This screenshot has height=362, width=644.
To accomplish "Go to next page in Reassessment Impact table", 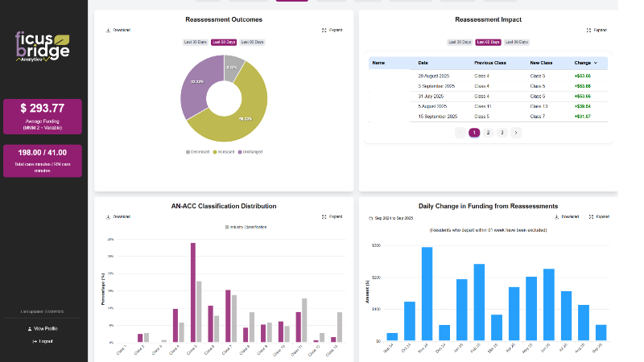I will (516, 133).
